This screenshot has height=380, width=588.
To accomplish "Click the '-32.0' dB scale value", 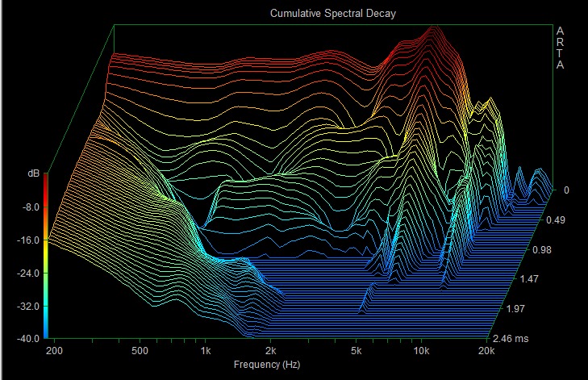I will [27, 306].
